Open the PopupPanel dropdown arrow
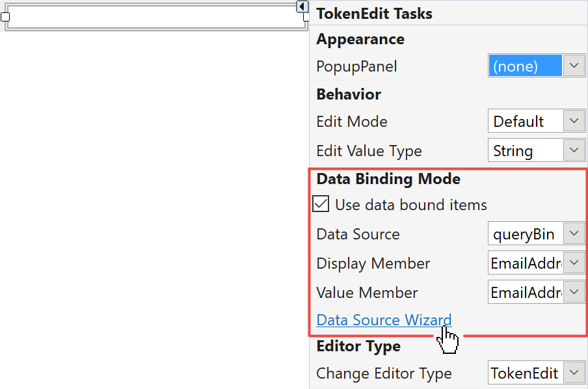Screen dimensions: 588x389 point(573,66)
